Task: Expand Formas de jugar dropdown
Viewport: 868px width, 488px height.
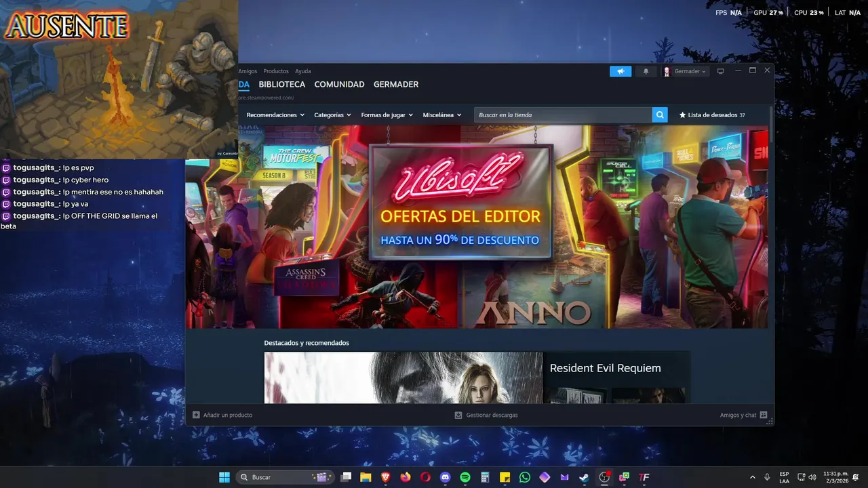Action: pyautogui.click(x=387, y=115)
